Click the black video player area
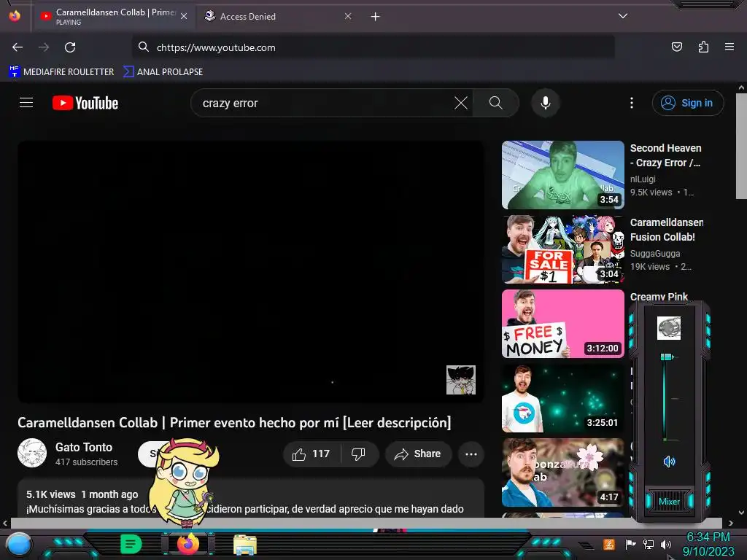The width and height of the screenshot is (747, 560). [251, 271]
